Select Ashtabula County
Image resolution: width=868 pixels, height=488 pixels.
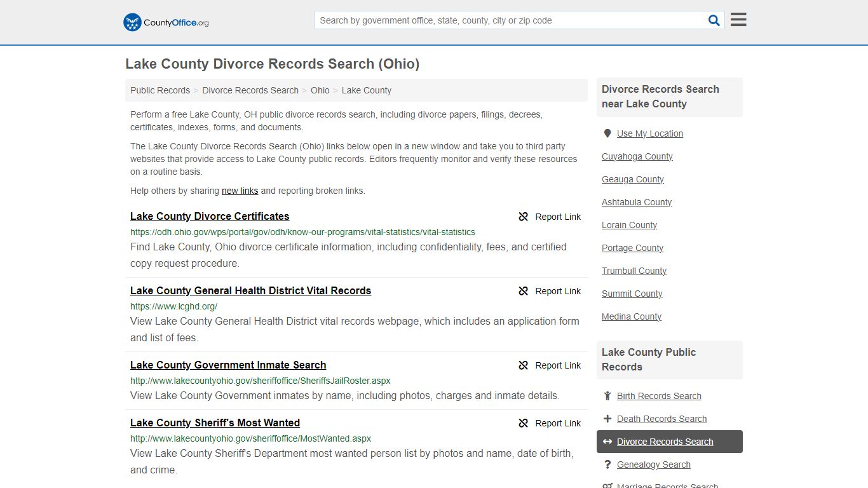point(637,202)
